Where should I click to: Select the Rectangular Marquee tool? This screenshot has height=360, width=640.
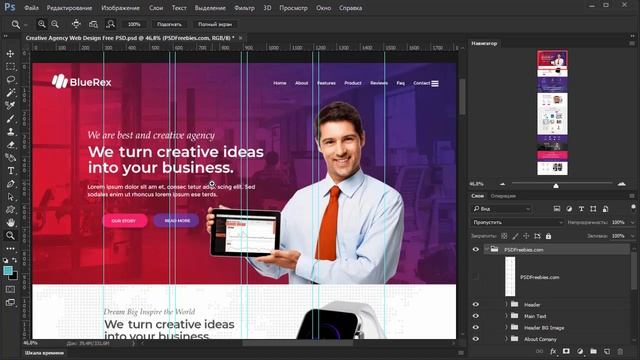pos(11,67)
